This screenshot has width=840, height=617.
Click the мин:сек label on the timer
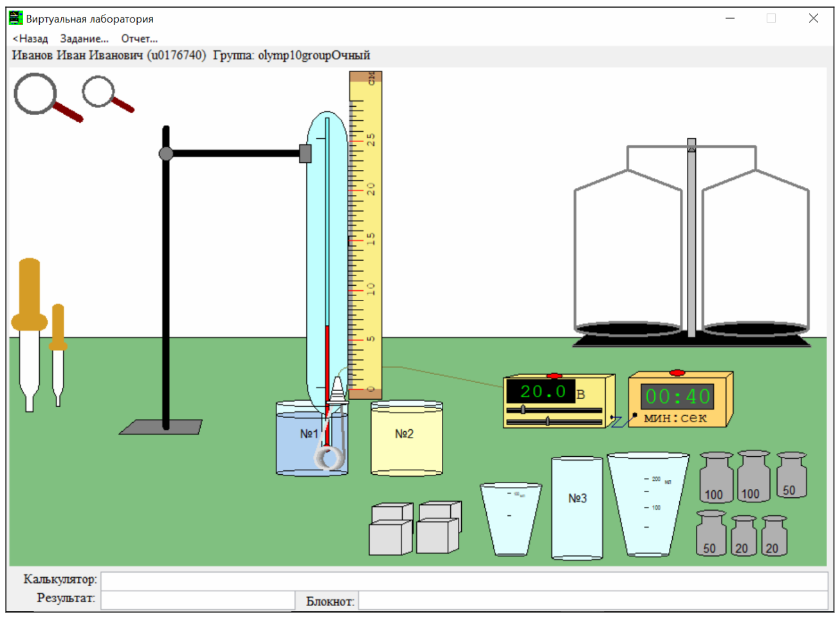pyautogui.click(x=675, y=418)
